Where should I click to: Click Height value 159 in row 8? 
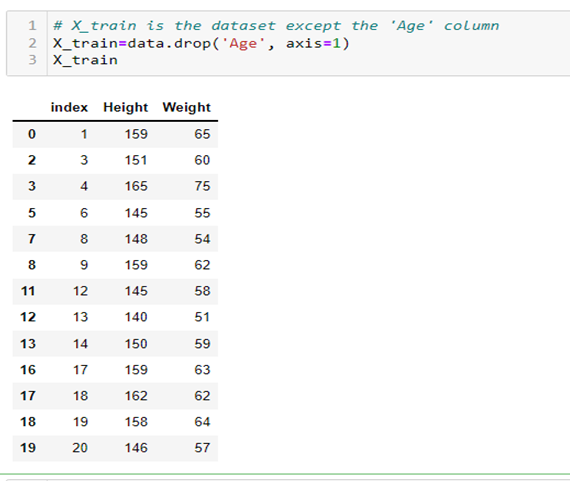coord(136,265)
